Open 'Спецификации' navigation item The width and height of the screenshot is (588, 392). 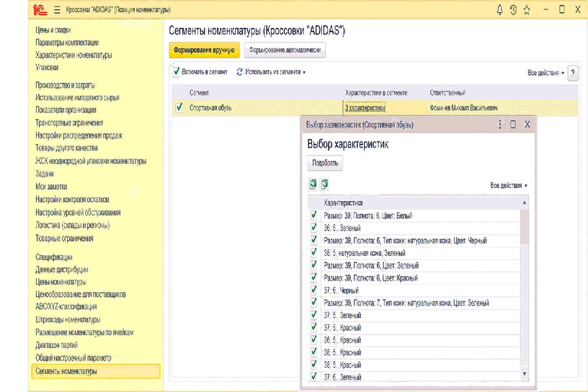pos(54,257)
